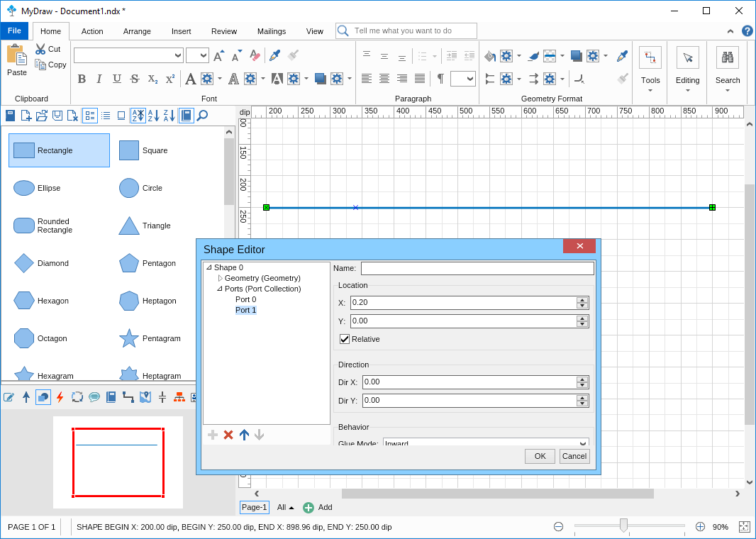Click the new library document icon
Viewport: 756px width, 539px height.
(x=26, y=116)
